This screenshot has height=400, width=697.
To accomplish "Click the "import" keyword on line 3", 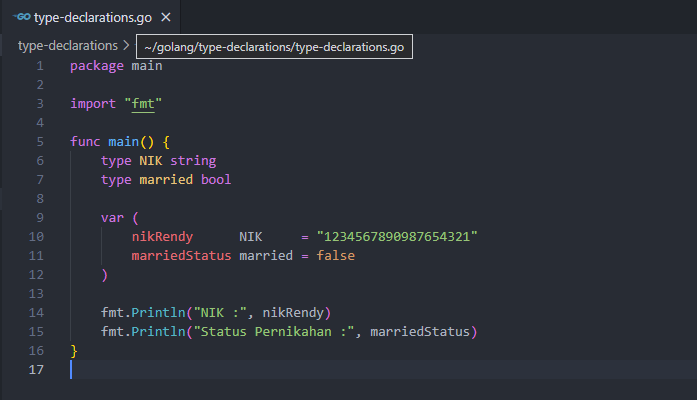I will point(93,104).
